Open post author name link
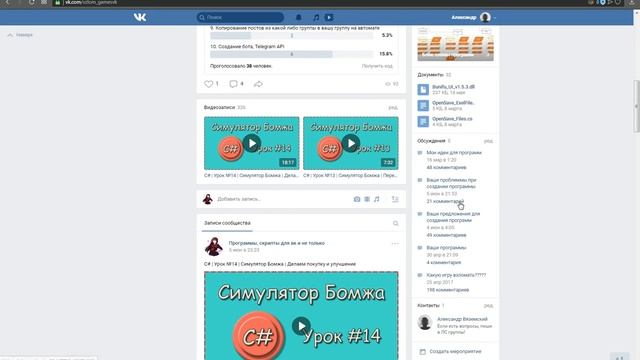Viewport: 640px width, 360px height. tap(277, 243)
